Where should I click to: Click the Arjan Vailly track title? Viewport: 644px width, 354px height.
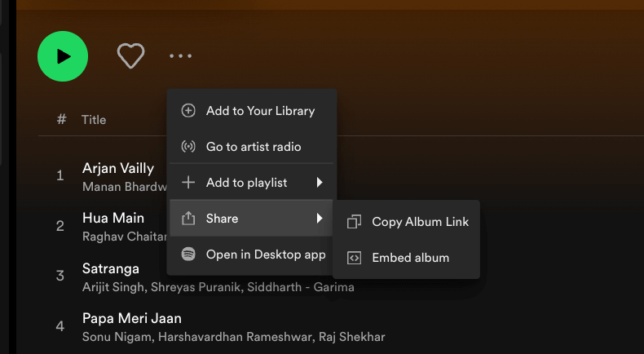pyautogui.click(x=118, y=168)
